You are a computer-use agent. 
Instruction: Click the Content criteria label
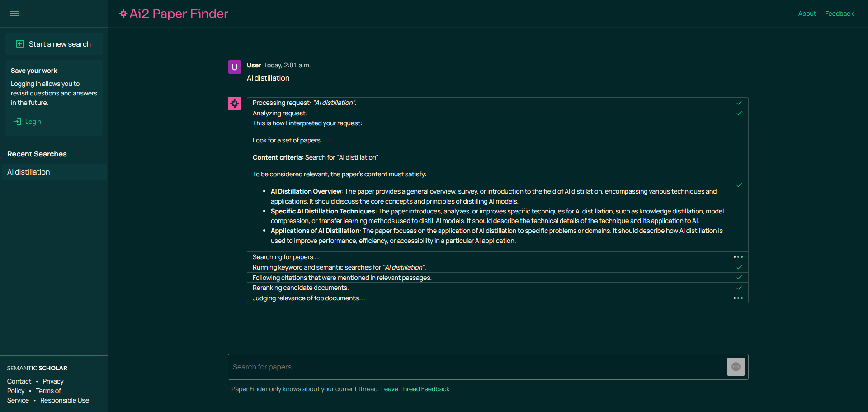(278, 157)
